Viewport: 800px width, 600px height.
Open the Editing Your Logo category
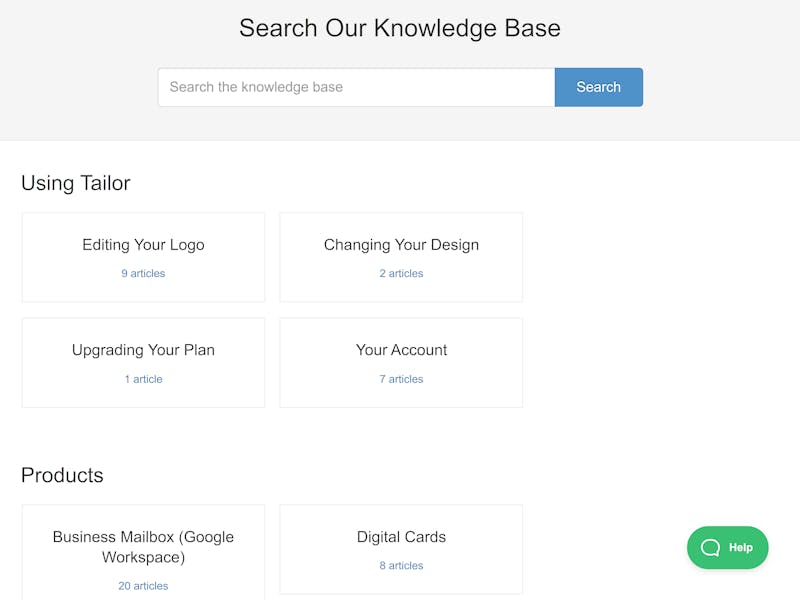[x=143, y=245]
